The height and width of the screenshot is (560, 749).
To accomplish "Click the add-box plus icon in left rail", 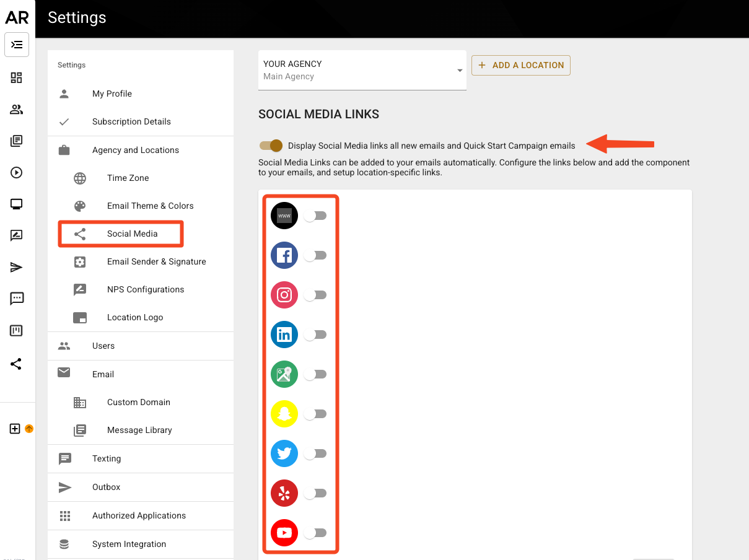I will coord(15,429).
